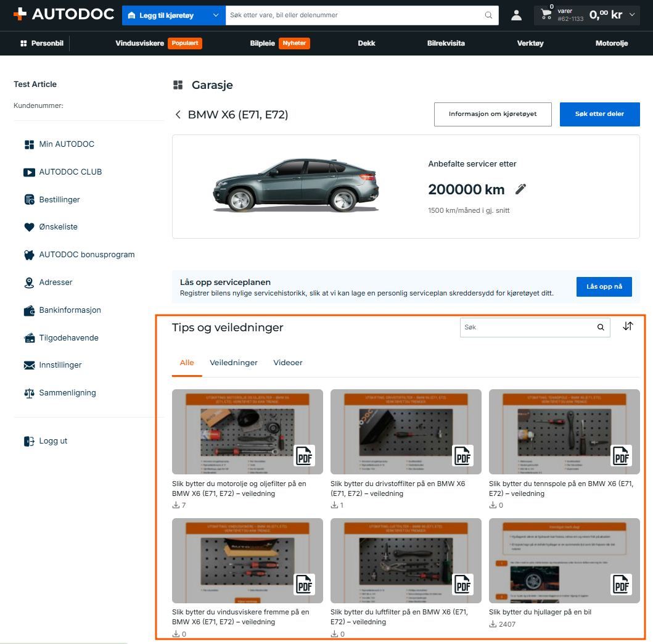This screenshot has width=653, height=644.
Task: Expand the cart total dropdown chevron
Action: pyautogui.click(x=632, y=15)
